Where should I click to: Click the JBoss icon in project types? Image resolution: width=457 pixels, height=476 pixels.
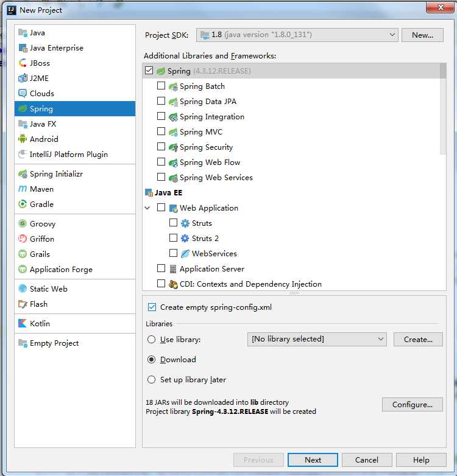[23, 63]
